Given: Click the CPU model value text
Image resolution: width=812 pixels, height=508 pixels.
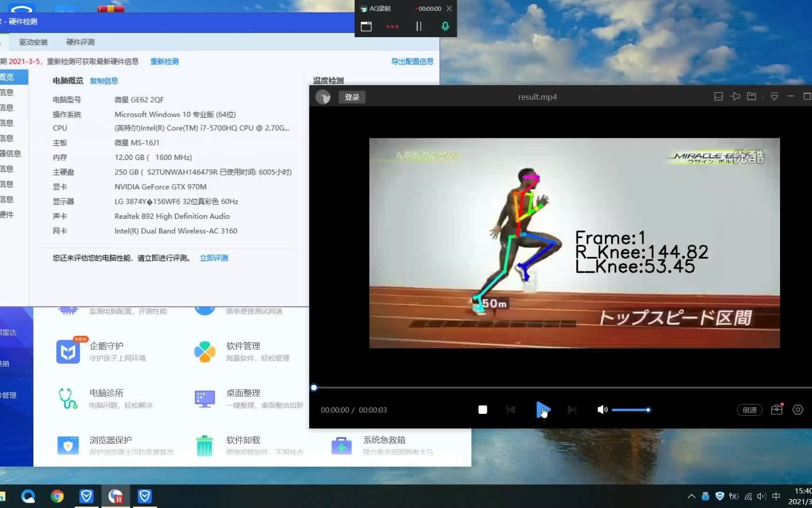Looking at the screenshot, I should 202,128.
